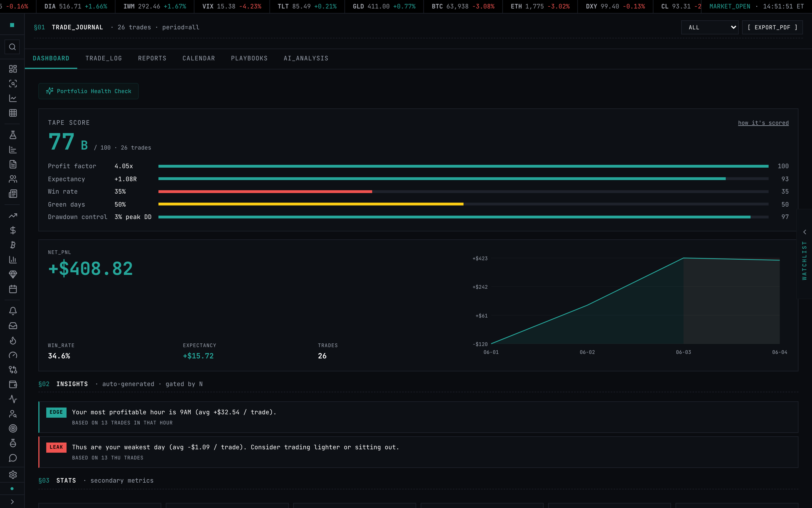Open the inbox tray icon in the sidebar

pyautogui.click(x=13, y=326)
